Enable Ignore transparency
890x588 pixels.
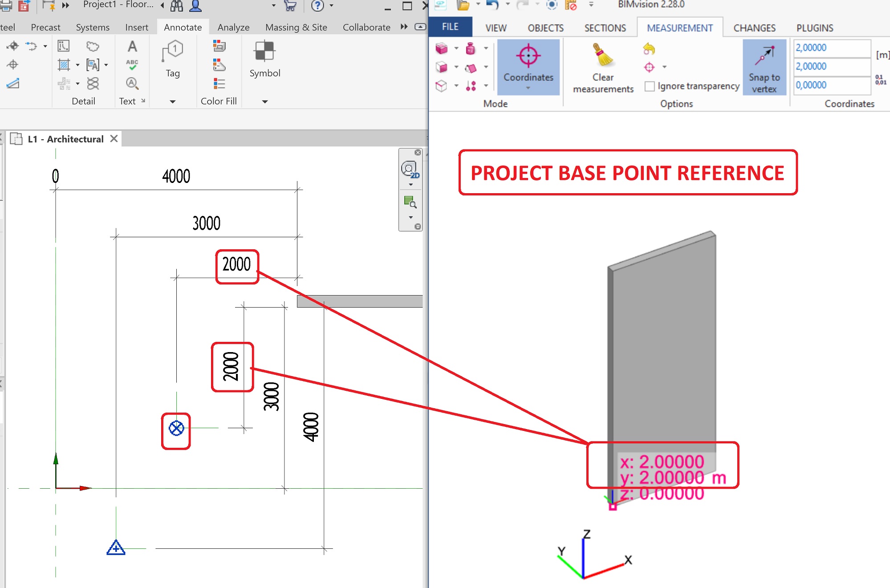pyautogui.click(x=649, y=86)
